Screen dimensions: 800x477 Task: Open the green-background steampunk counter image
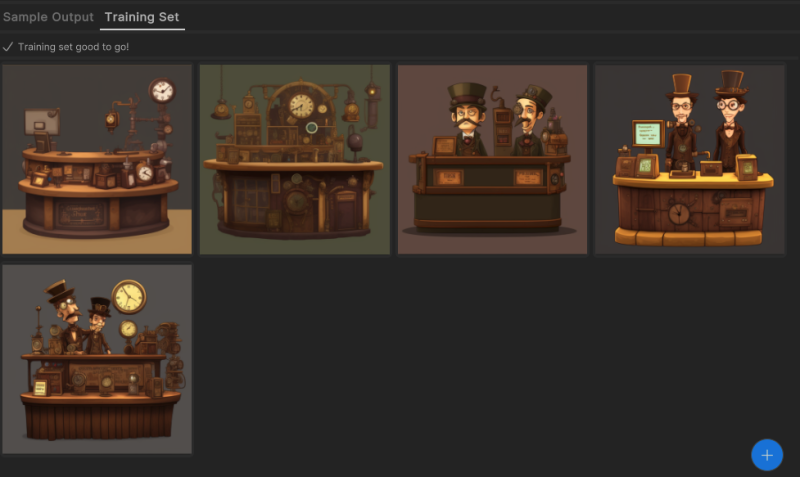[x=294, y=159]
